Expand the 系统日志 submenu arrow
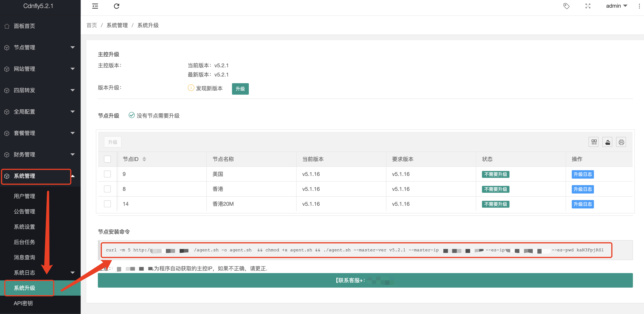Image resolution: width=644 pixels, height=314 pixels. (x=72, y=273)
